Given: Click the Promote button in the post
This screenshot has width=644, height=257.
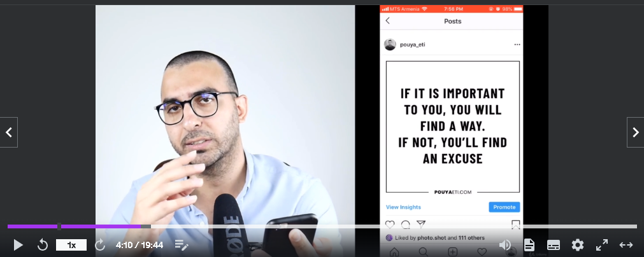Looking at the screenshot, I should (x=504, y=207).
